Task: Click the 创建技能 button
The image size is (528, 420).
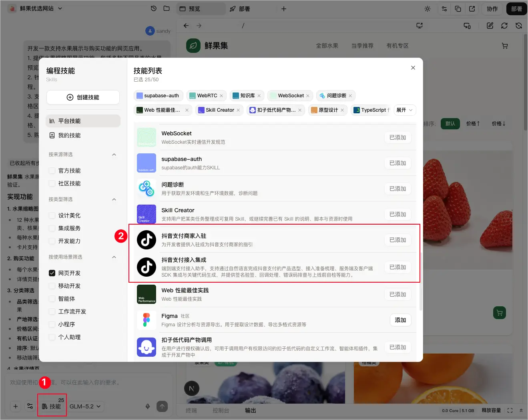Action: click(83, 97)
